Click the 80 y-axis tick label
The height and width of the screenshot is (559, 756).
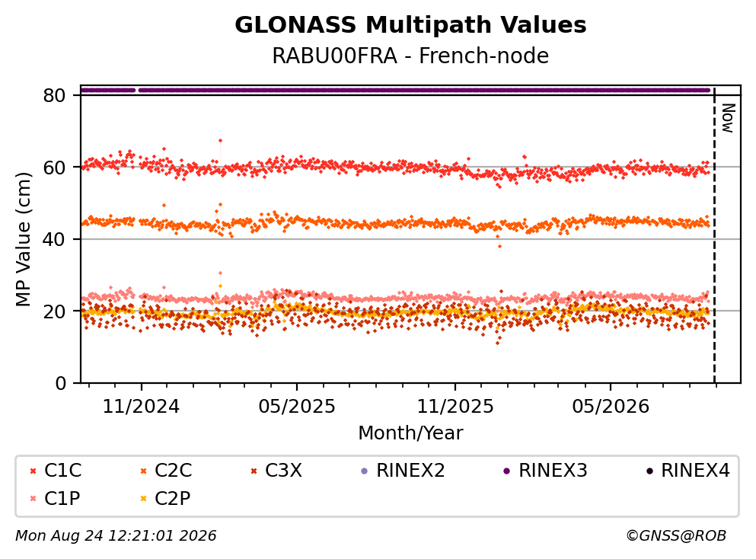coord(54,95)
